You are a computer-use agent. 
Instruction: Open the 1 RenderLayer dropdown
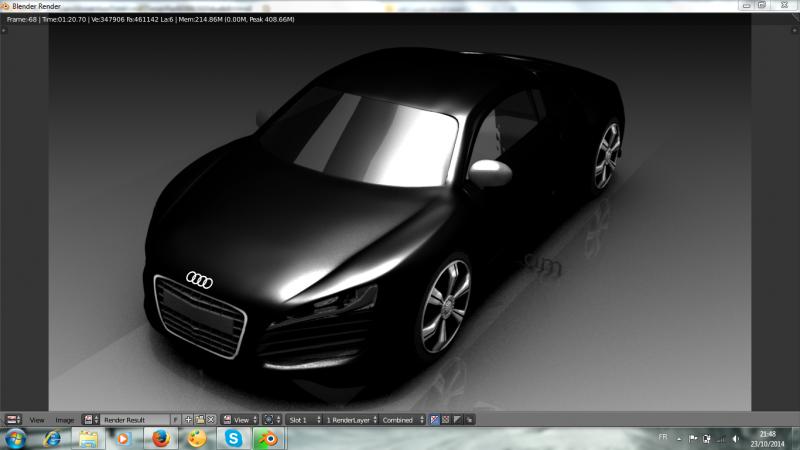coord(351,420)
